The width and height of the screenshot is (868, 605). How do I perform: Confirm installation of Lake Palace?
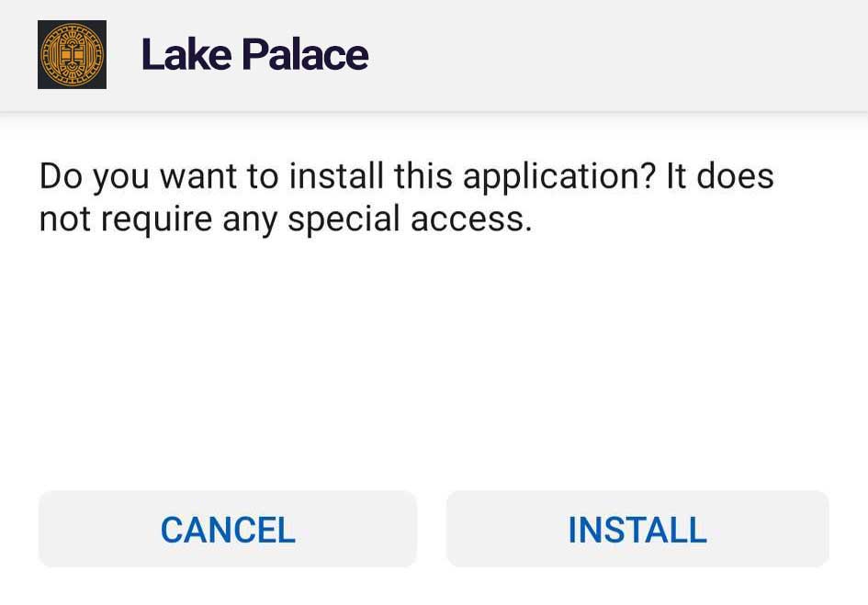click(x=637, y=529)
